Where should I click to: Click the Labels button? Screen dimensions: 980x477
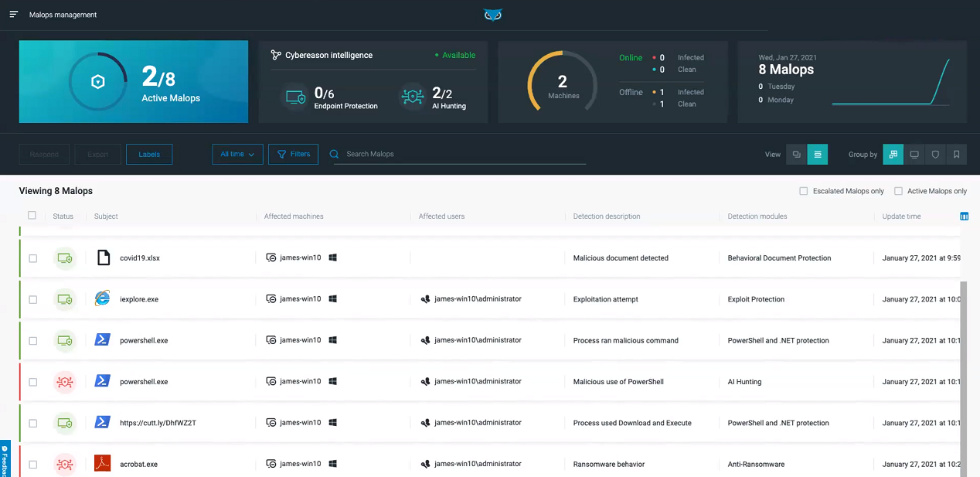(x=149, y=154)
